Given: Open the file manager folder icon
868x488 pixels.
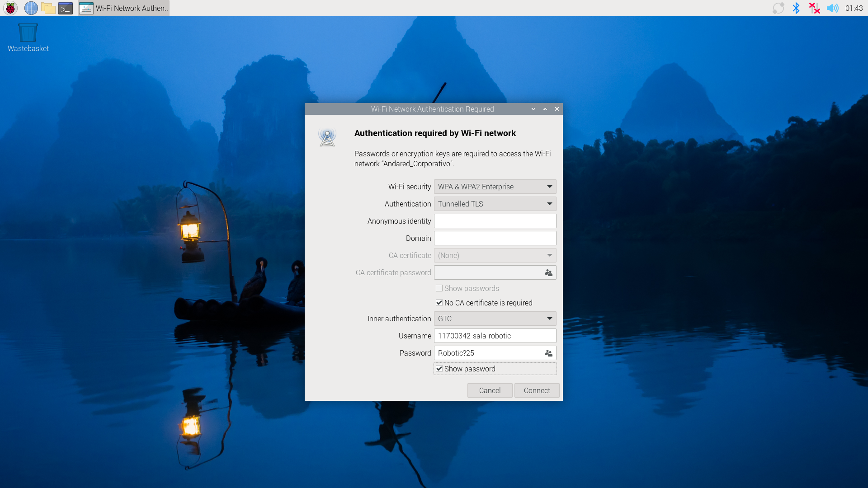Looking at the screenshot, I should [48, 8].
